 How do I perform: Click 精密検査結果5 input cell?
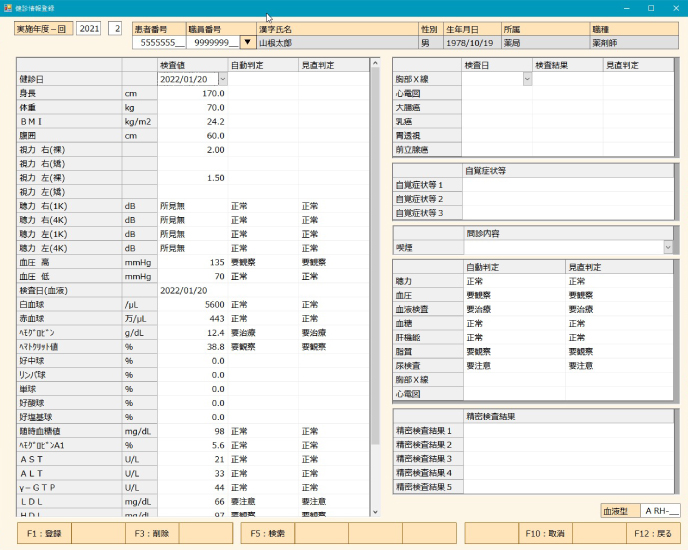pos(569,487)
